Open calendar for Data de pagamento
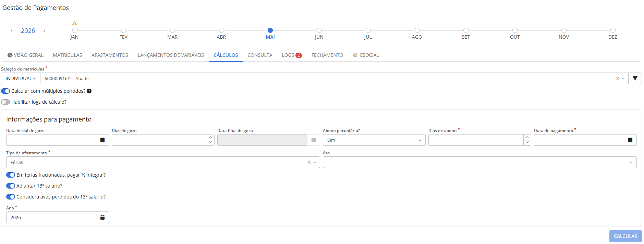This screenshot has width=644, height=244. click(x=630, y=140)
